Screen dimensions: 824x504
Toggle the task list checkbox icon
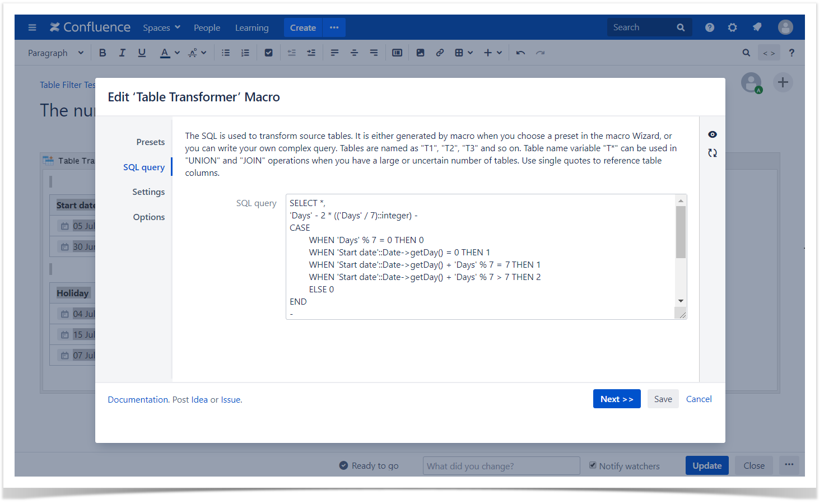[268, 53]
